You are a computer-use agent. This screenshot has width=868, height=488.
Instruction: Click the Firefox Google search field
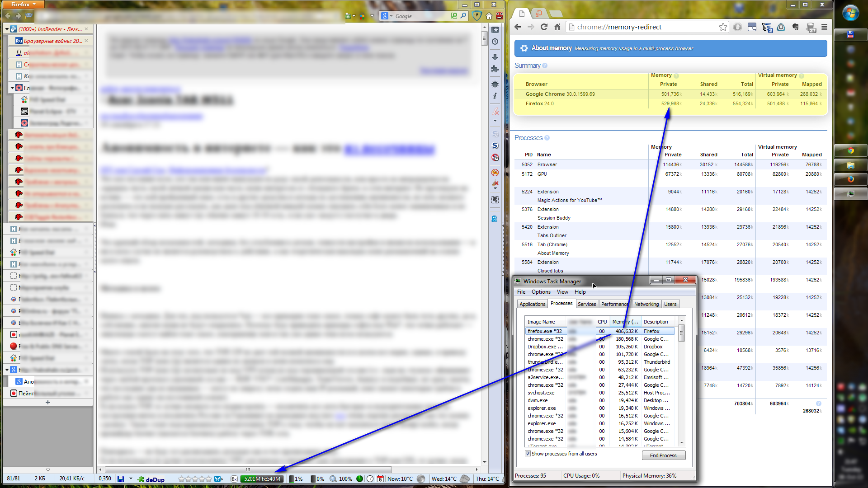[420, 16]
